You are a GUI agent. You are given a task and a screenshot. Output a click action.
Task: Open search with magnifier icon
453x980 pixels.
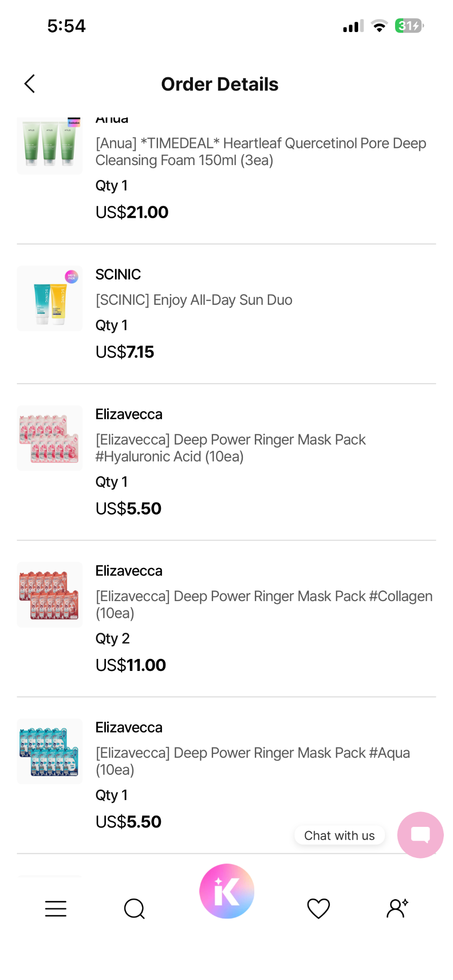point(134,908)
